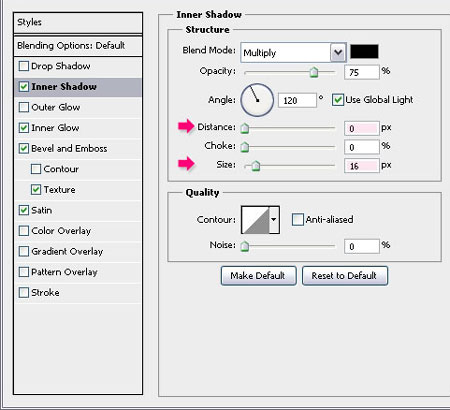Select the Gradient Overlay style row
This screenshot has width=450, height=410.
78,251
